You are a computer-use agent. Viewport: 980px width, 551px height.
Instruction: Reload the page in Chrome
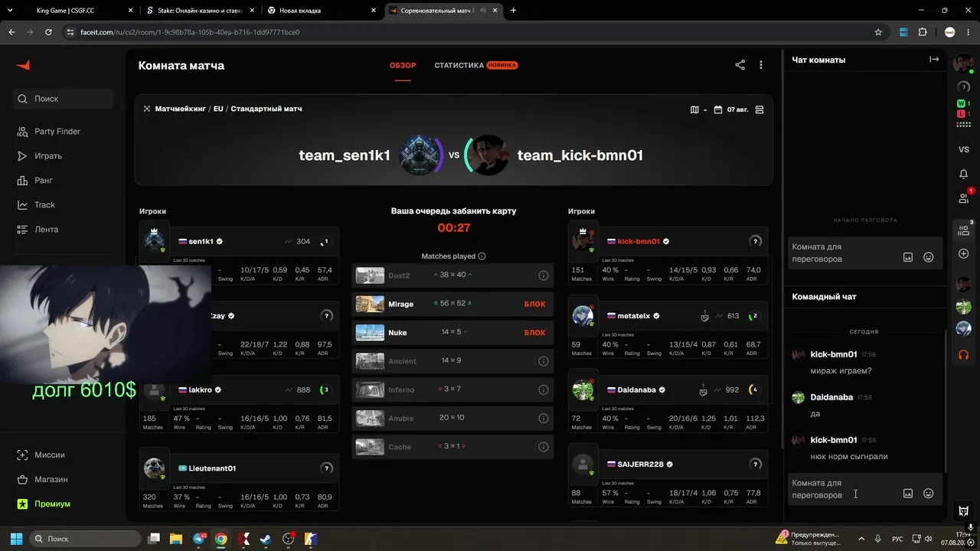click(x=48, y=32)
